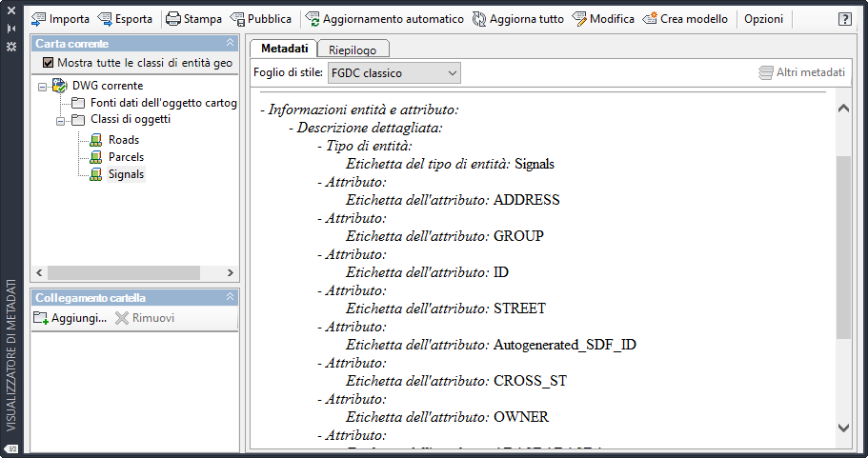The width and height of the screenshot is (868, 458).
Task: Click the Descrizione dettagliata heading
Action: pos(370,128)
